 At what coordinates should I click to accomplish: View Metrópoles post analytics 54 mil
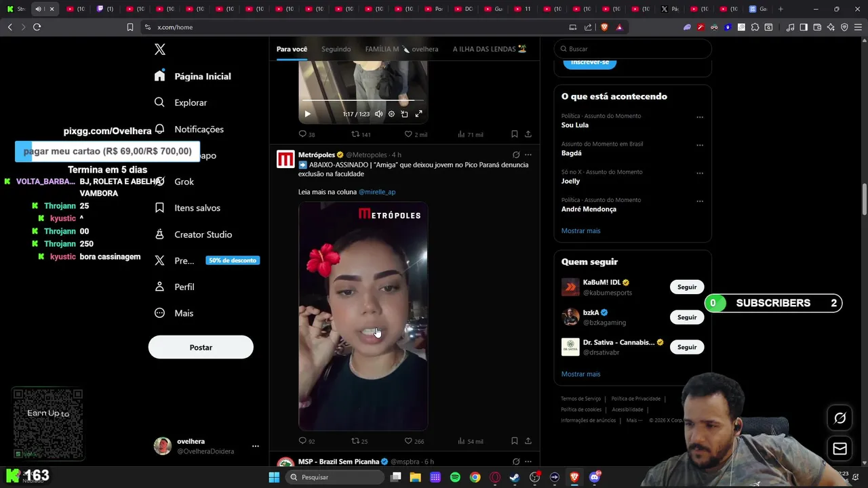[471, 441]
